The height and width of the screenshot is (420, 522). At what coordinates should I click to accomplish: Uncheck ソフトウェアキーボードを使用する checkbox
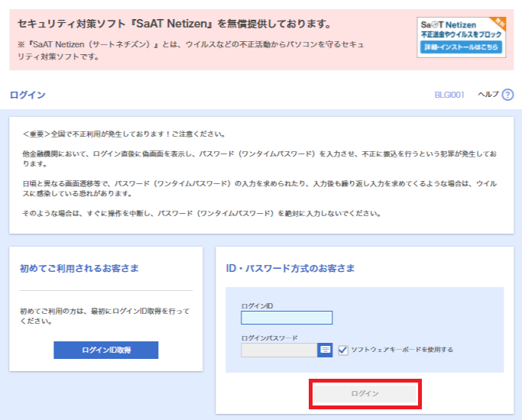[x=343, y=350]
